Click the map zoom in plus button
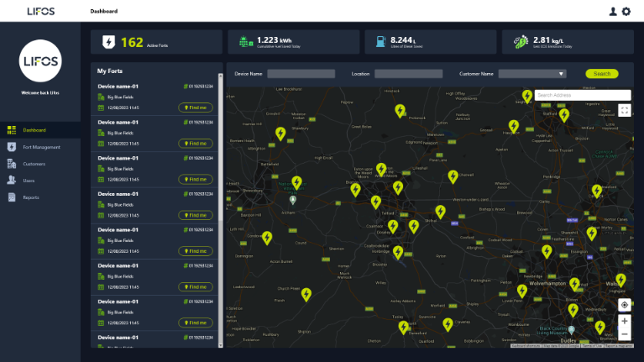The height and width of the screenshot is (362, 644). [624, 321]
